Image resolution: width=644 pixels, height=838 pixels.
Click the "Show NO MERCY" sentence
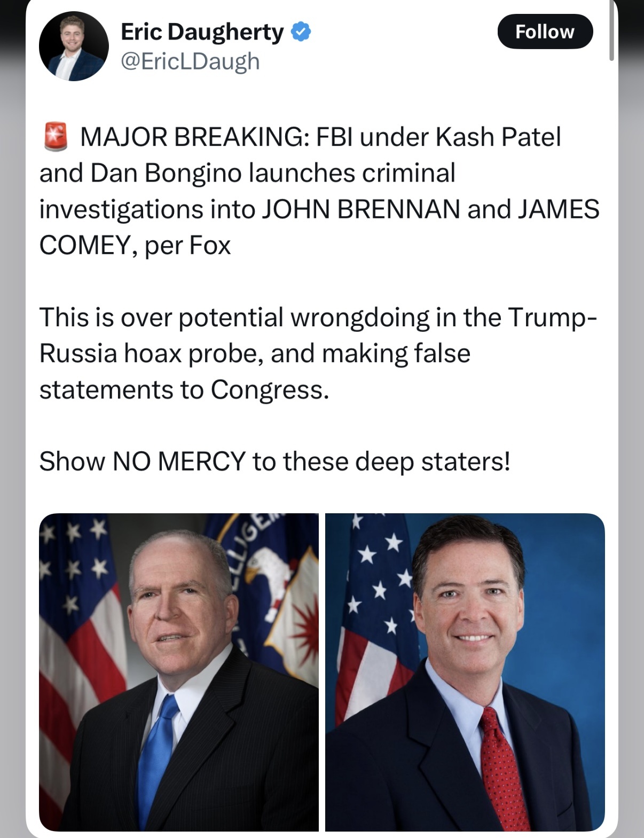pos(275,461)
